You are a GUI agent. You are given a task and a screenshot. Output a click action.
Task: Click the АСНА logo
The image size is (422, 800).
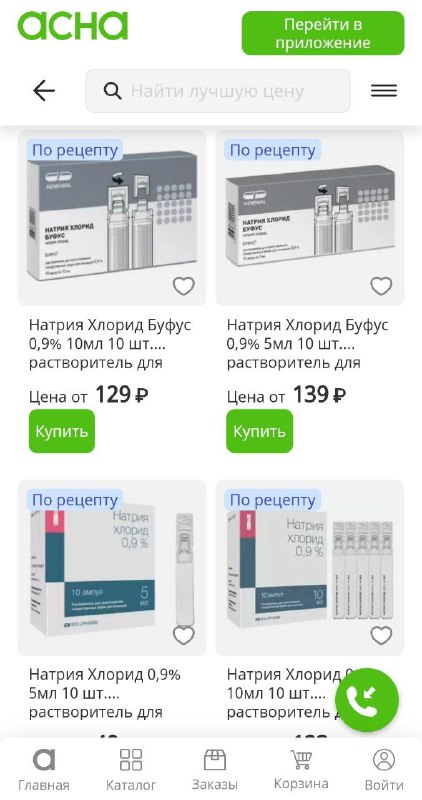pyautogui.click(x=72, y=26)
